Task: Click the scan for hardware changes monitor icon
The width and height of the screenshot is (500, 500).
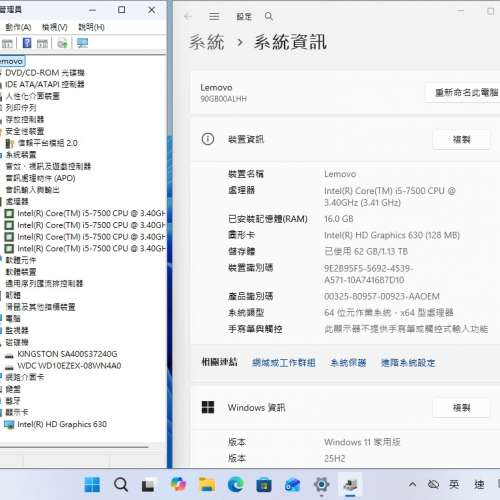Action: click(x=82, y=43)
